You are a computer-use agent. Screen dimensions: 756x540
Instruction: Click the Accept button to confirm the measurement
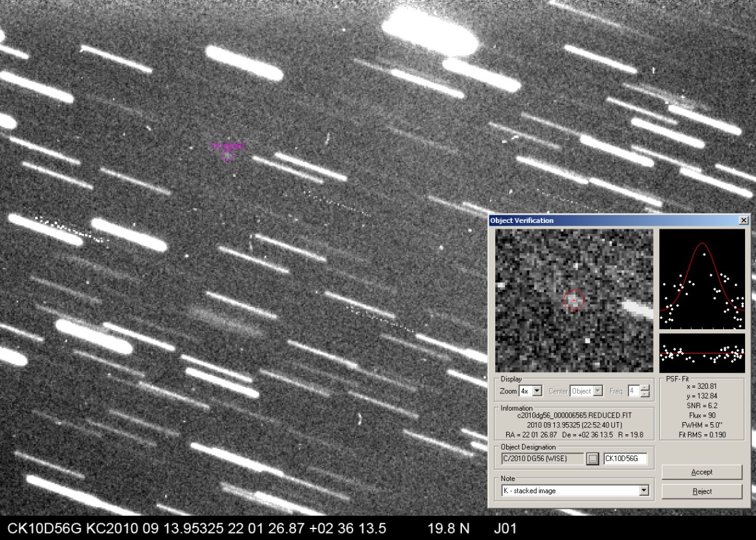[x=702, y=472]
